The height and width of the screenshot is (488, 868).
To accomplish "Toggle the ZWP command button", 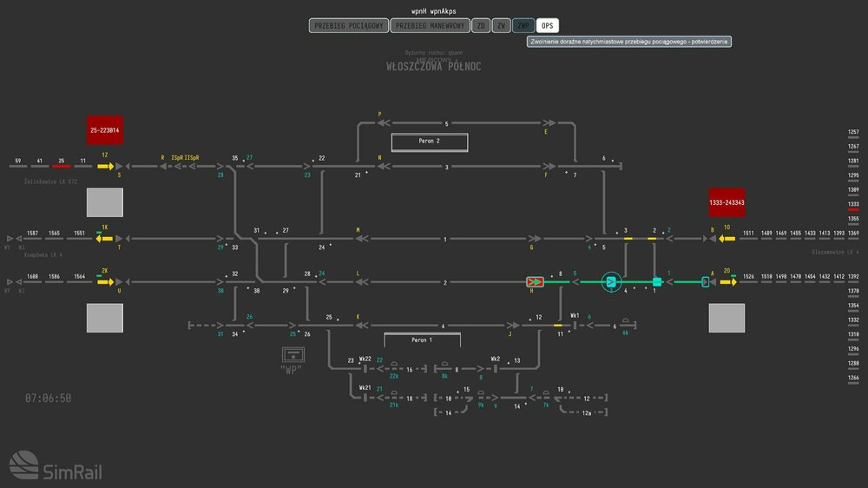I will tap(523, 26).
